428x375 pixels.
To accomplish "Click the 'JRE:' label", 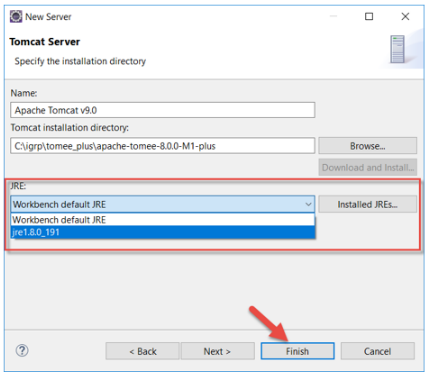I will tap(18, 186).
